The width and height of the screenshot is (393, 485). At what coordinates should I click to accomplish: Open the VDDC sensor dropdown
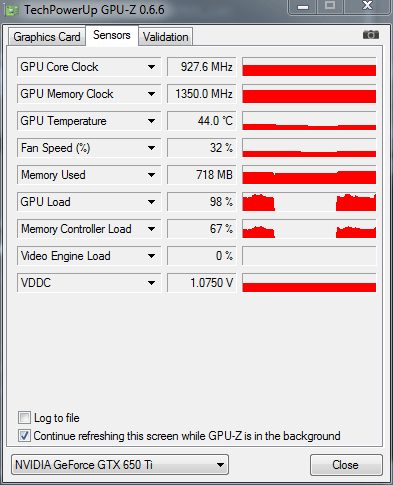(x=151, y=283)
